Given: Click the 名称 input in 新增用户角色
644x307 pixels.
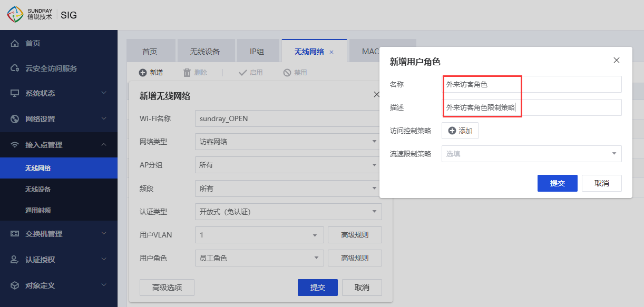Looking at the screenshot, I should (532, 84).
